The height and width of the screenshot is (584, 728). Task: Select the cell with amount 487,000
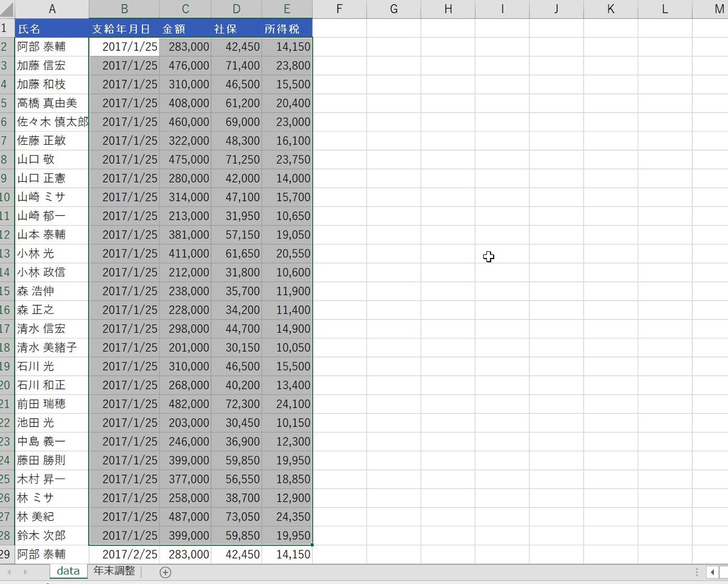coord(186,516)
